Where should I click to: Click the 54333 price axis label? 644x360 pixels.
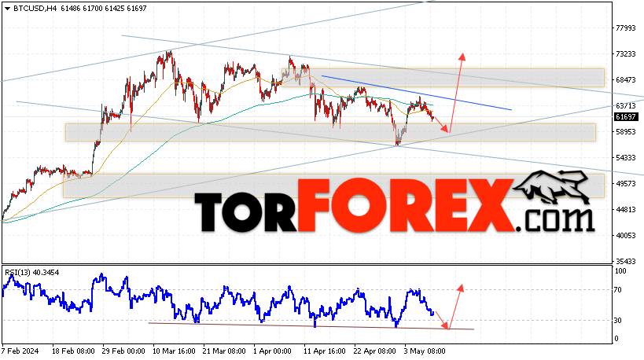[x=625, y=158]
